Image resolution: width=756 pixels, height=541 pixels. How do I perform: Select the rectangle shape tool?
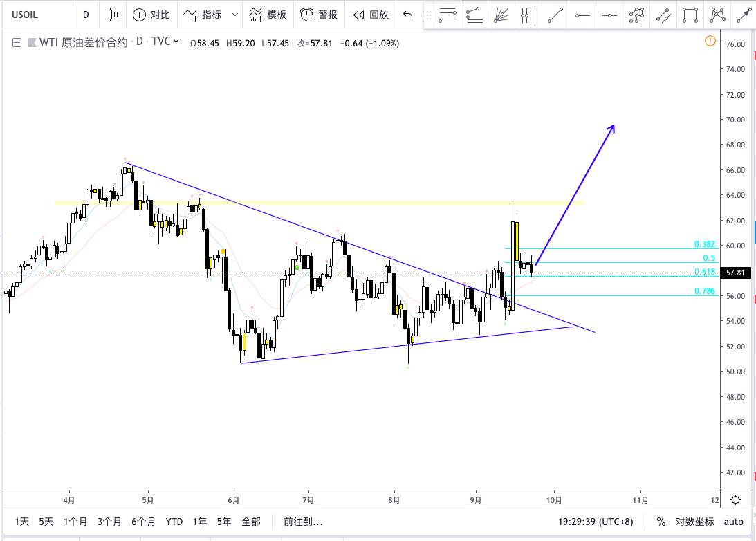click(x=690, y=15)
